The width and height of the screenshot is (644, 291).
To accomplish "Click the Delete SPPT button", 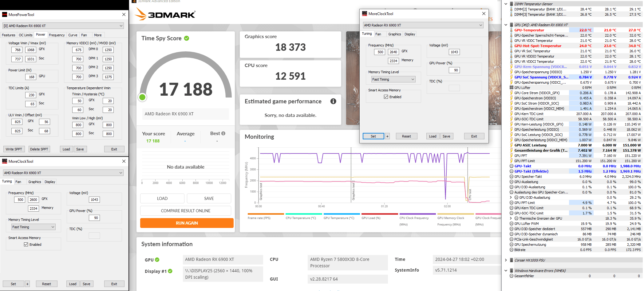I will coord(39,149).
